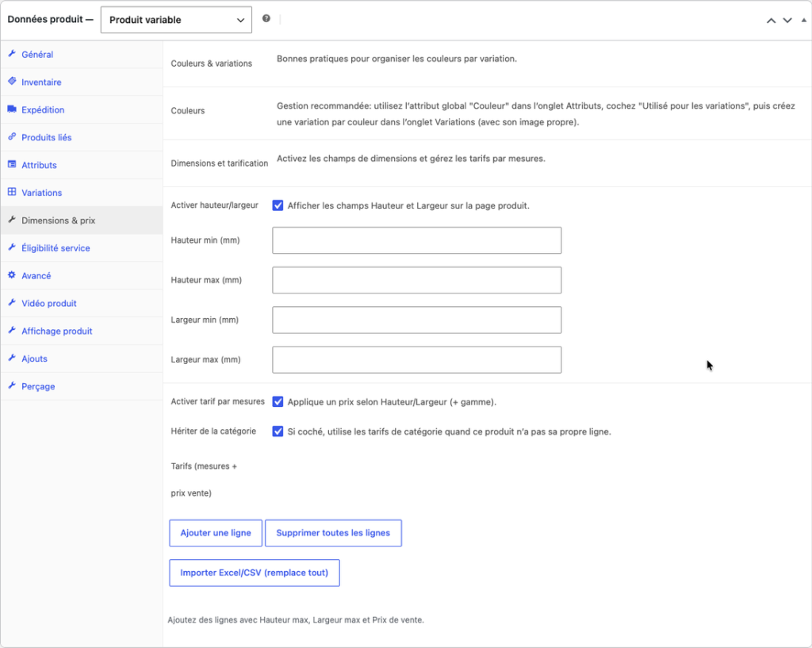Image resolution: width=812 pixels, height=648 pixels.
Task: Open the Expédition tab
Action: click(82, 109)
